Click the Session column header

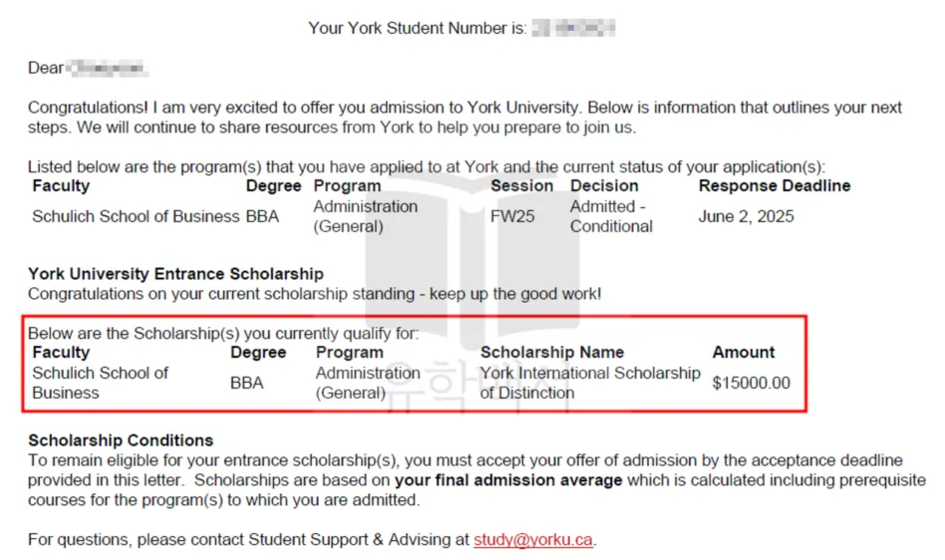521,185
